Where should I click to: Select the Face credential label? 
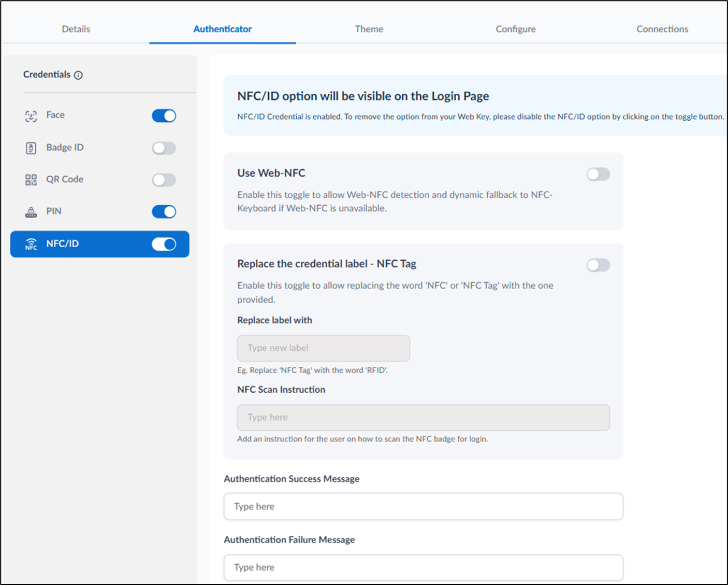click(x=55, y=115)
